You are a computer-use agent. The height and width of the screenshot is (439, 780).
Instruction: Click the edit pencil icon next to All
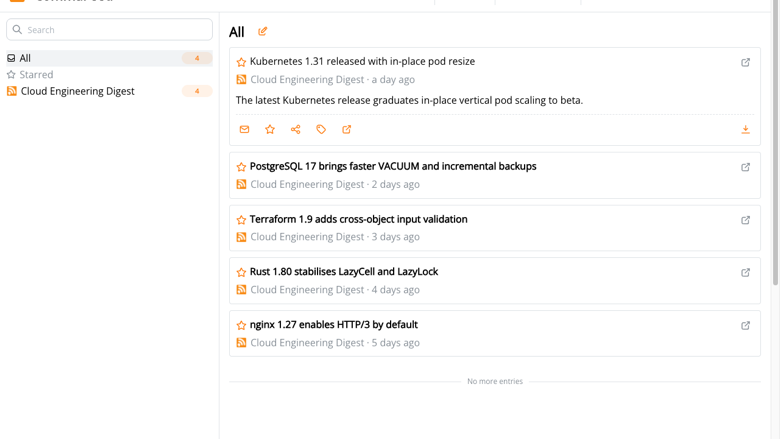263,31
